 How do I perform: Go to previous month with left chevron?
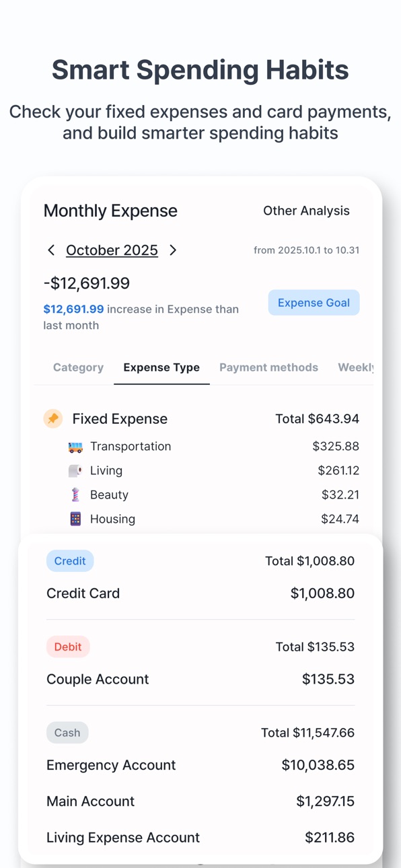click(51, 250)
